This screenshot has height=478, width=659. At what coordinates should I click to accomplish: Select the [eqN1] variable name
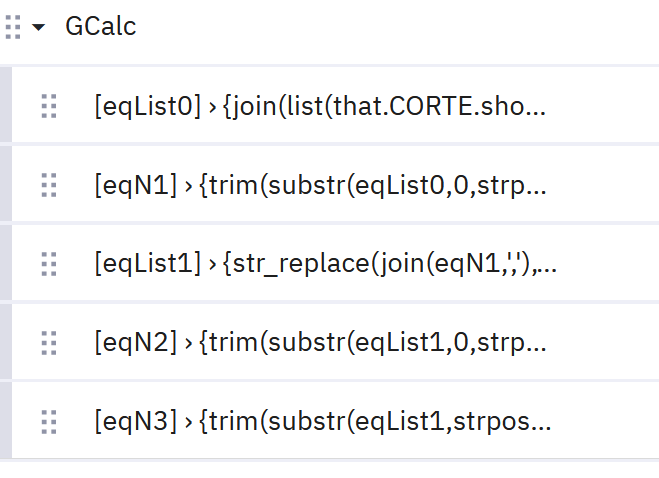click(x=134, y=185)
